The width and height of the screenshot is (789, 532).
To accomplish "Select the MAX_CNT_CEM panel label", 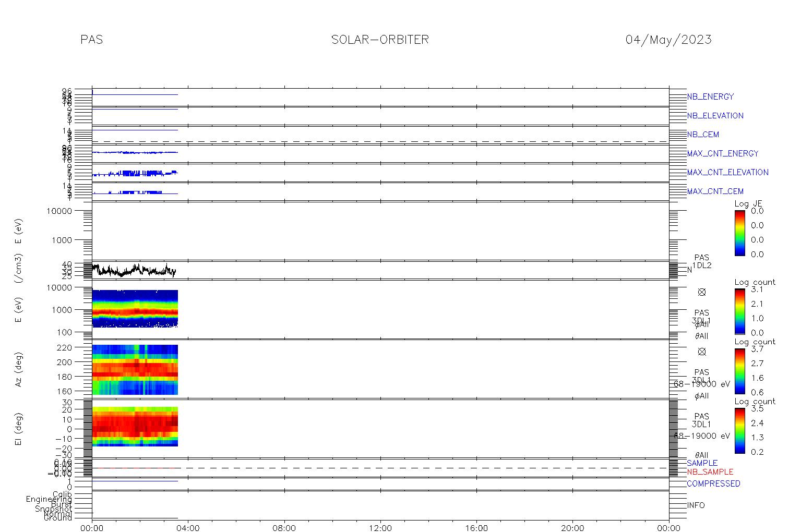I will (x=715, y=191).
